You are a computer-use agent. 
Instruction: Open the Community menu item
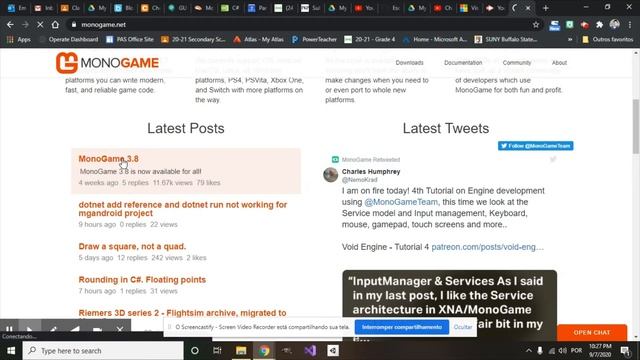(517, 63)
